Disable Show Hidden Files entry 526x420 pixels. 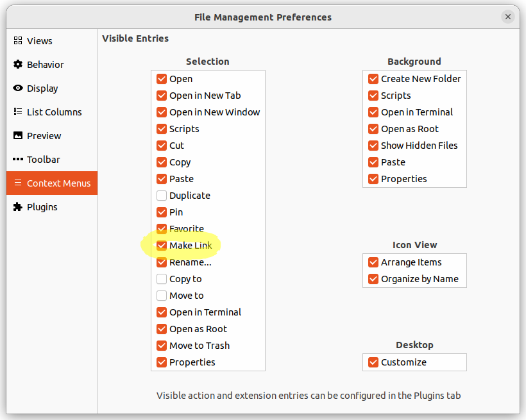pos(373,146)
